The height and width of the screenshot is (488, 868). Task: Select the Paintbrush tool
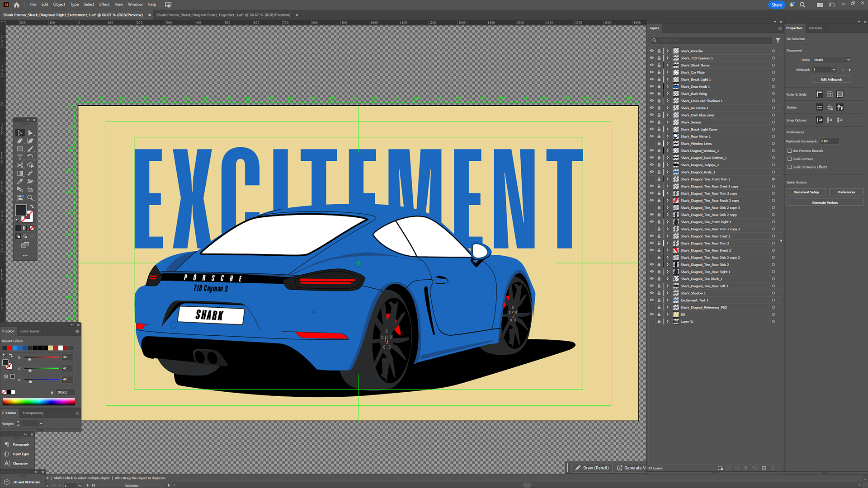pos(30,149)
